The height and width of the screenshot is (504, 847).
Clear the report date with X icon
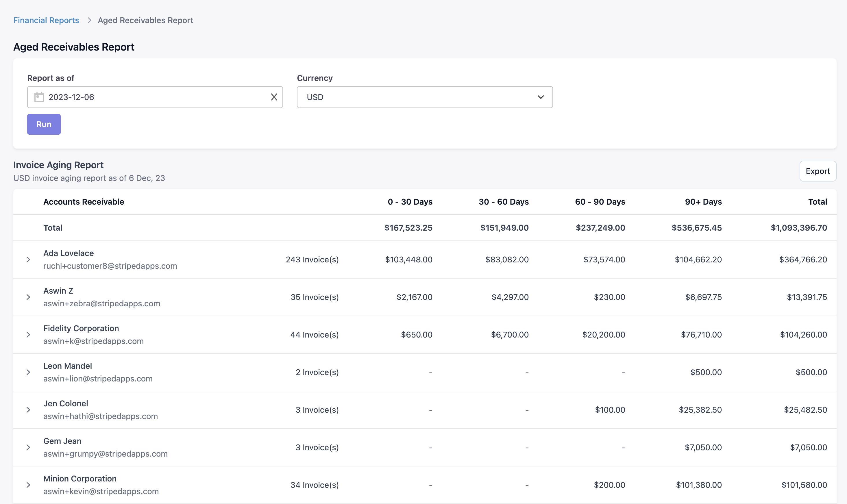pyautogui.click(x=274, y=97)
